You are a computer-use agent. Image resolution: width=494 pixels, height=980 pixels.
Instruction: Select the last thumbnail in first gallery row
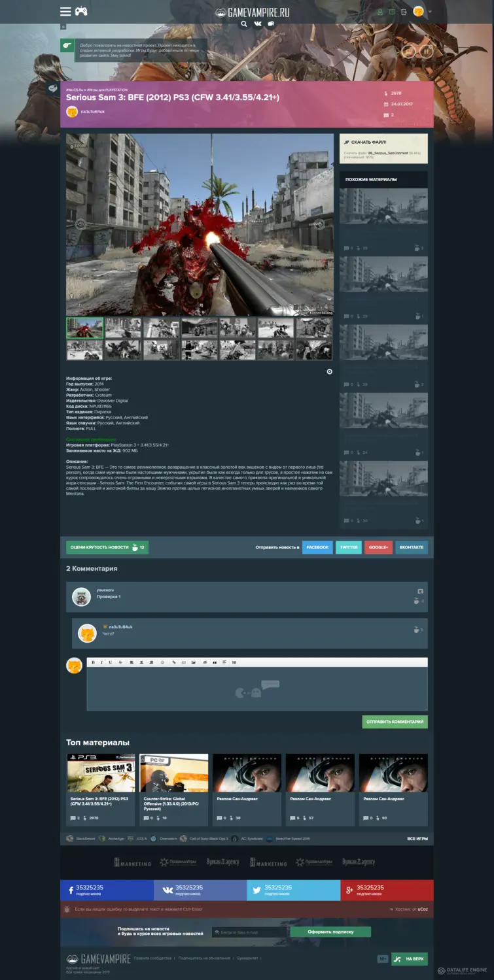pos(314,328)
